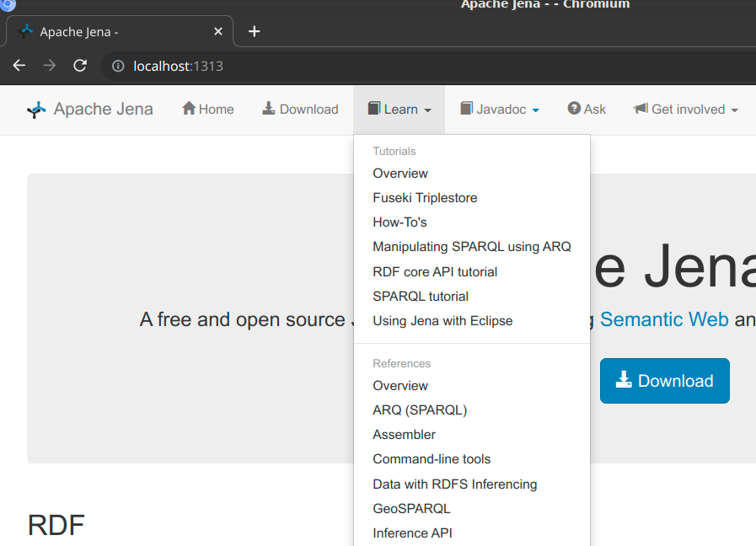Reload the page with refresh icon
The width and height of the screenshot is (756, 546).
(80, 66)
